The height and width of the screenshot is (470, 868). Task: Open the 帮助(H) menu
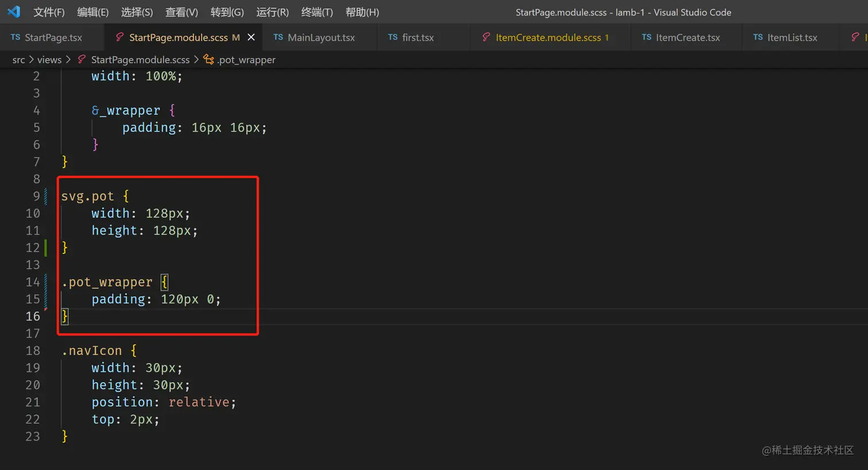[362, 12]
